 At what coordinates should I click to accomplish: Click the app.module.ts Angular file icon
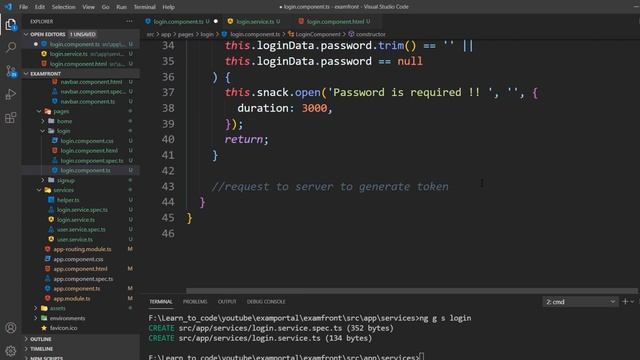[47, 298]
